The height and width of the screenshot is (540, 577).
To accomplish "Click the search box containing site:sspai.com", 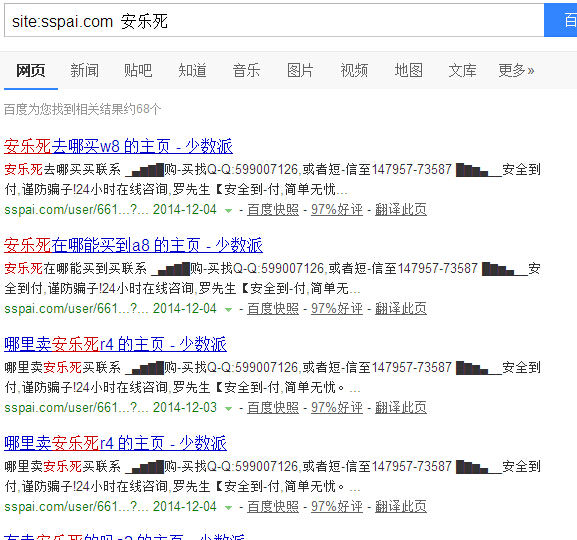I will (274, 21).
